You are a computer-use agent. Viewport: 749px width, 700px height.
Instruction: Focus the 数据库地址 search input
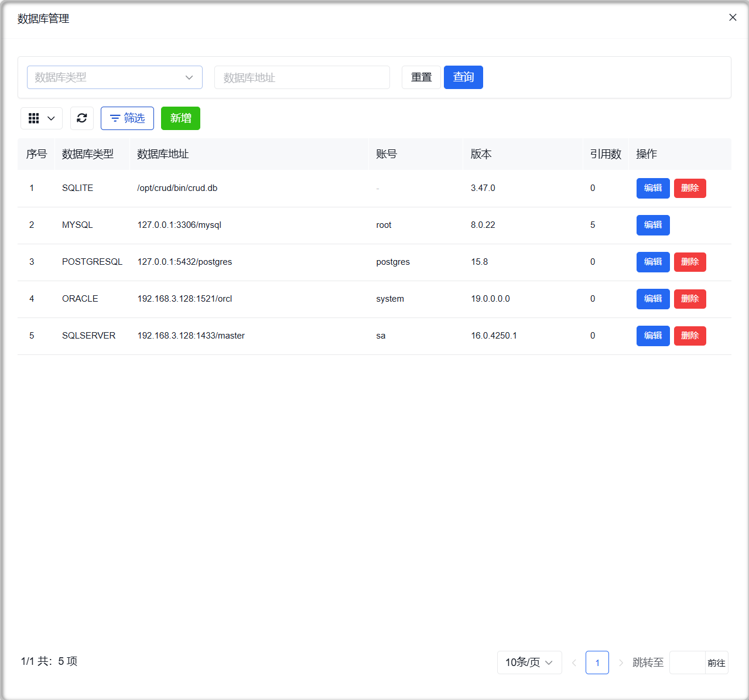pyautogui.click(x=302, y=77)
